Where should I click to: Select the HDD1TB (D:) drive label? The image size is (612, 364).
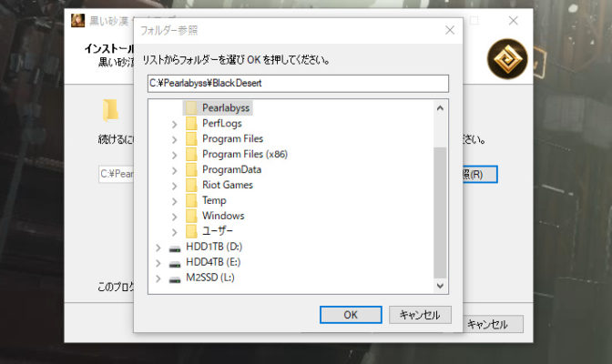(214, 247)
